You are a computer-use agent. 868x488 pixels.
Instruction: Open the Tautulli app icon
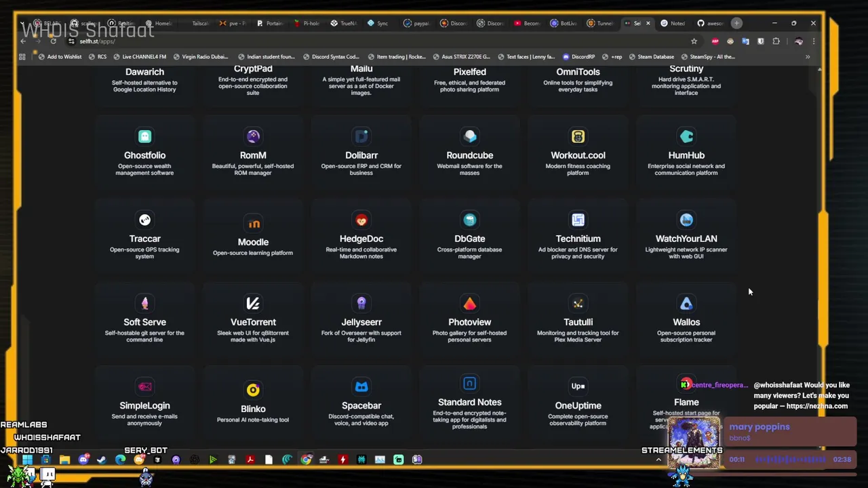[578, 303]
